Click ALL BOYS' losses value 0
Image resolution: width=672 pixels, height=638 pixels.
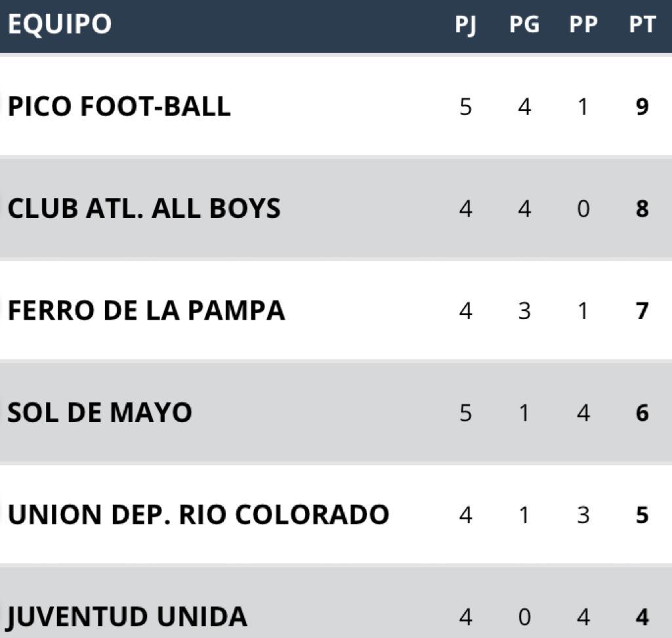click(x=583, y=208)
